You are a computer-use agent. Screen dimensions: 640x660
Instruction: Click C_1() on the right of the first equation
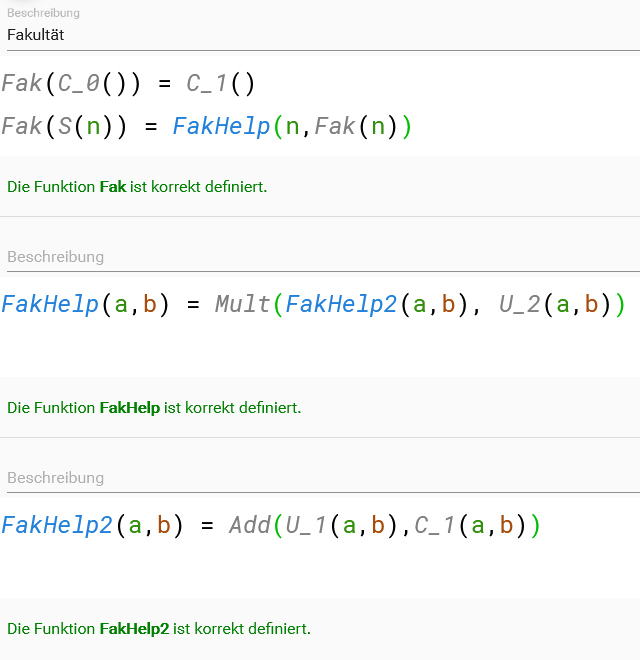click(x=221, y=83)
